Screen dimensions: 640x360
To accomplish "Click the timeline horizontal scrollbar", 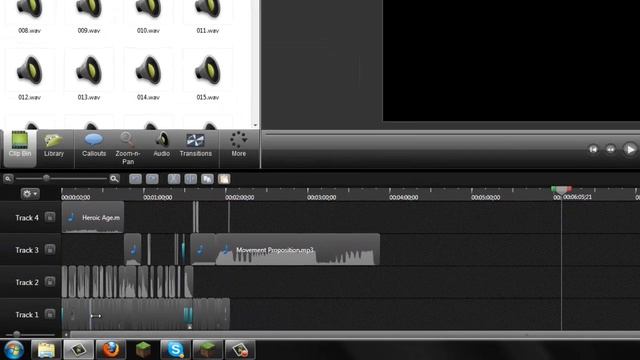I will (355, 335).
